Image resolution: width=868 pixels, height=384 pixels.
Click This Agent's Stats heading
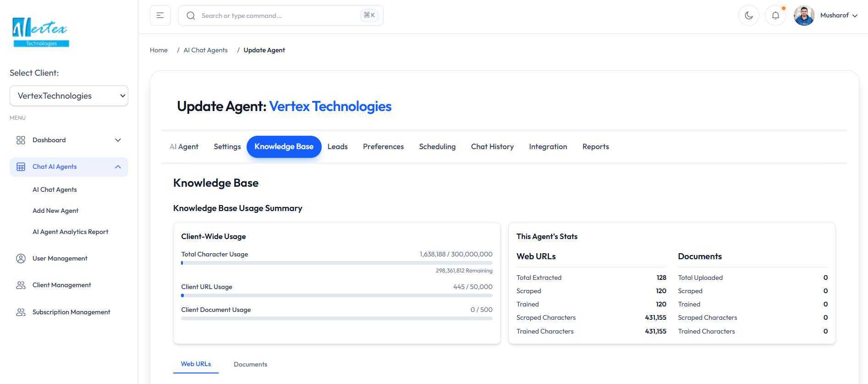coord(547,236)
